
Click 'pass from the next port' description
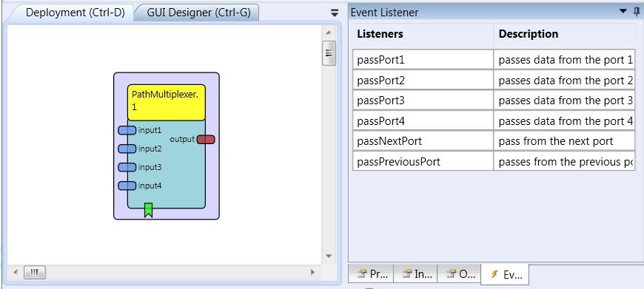[564, 141]
